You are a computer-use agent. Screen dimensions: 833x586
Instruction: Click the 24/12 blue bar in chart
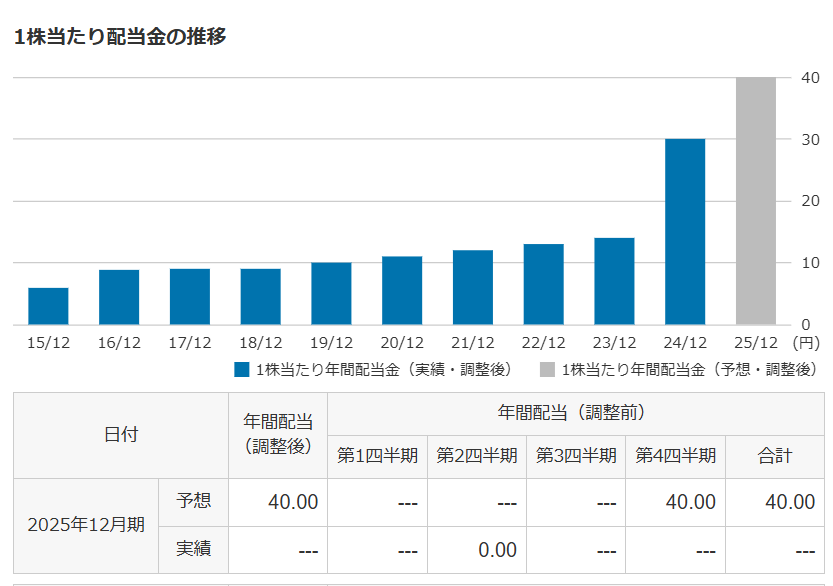pyautogui.click(x=685, y=232)
